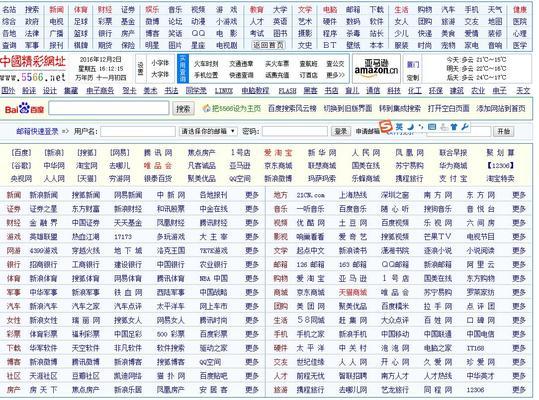
Task: Focus the 密码 password input field
Action: coord(295,131)
